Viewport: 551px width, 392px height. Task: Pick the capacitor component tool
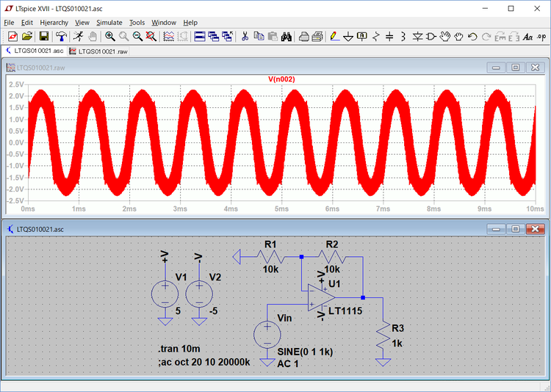point(390,36)
